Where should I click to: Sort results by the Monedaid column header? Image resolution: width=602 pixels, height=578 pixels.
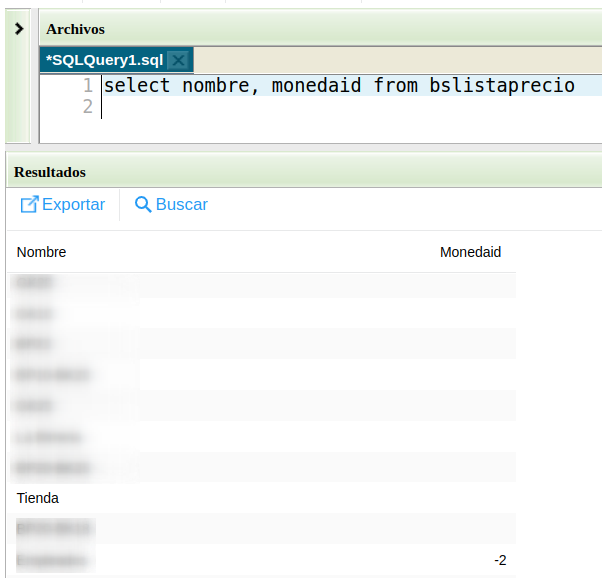tap(470, 252)
